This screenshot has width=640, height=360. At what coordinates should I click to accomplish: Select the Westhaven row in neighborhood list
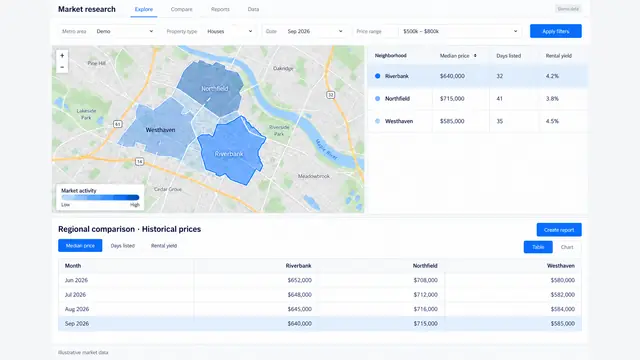tap(478, 121)
